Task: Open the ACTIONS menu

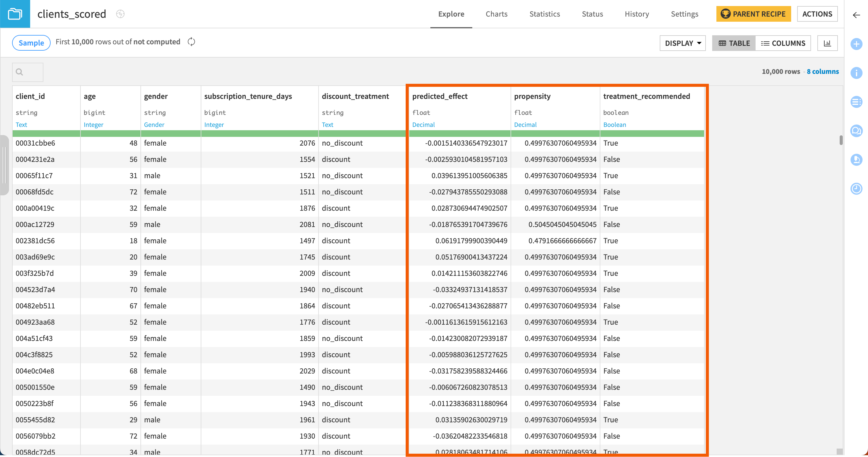Action: pyautogui.click(x=817, y=14)
